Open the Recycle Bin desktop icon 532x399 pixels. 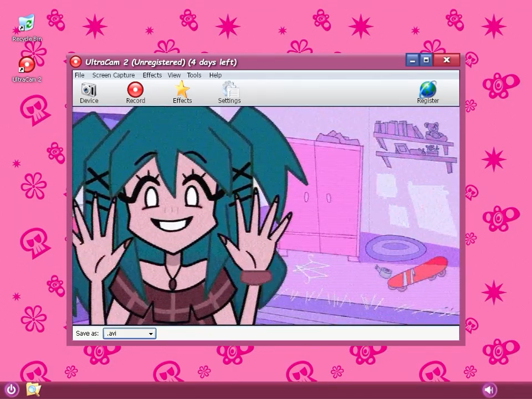pyautogui.click(x=27, y=28)
